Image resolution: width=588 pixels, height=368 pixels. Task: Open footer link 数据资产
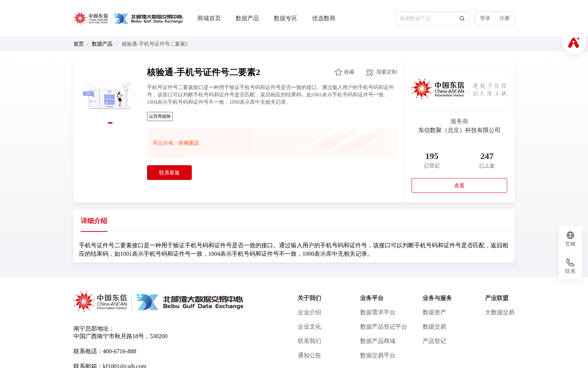434,312
